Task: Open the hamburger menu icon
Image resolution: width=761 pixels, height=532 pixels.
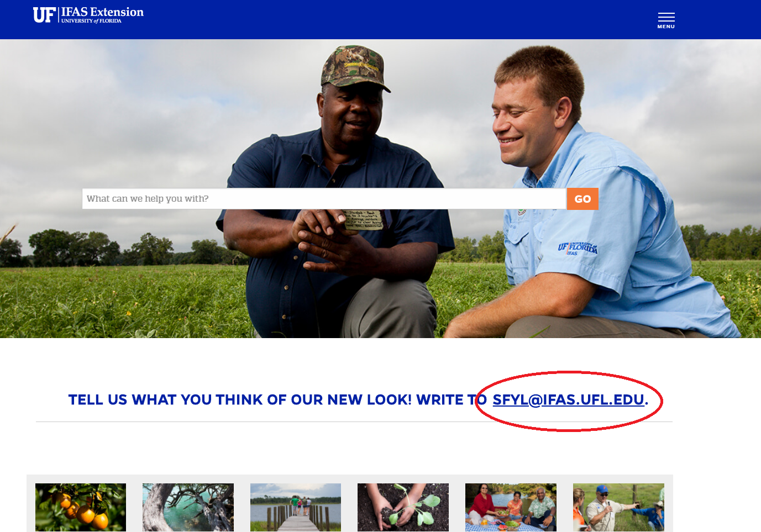Action: pyautogui.click(x=666, y=17)
